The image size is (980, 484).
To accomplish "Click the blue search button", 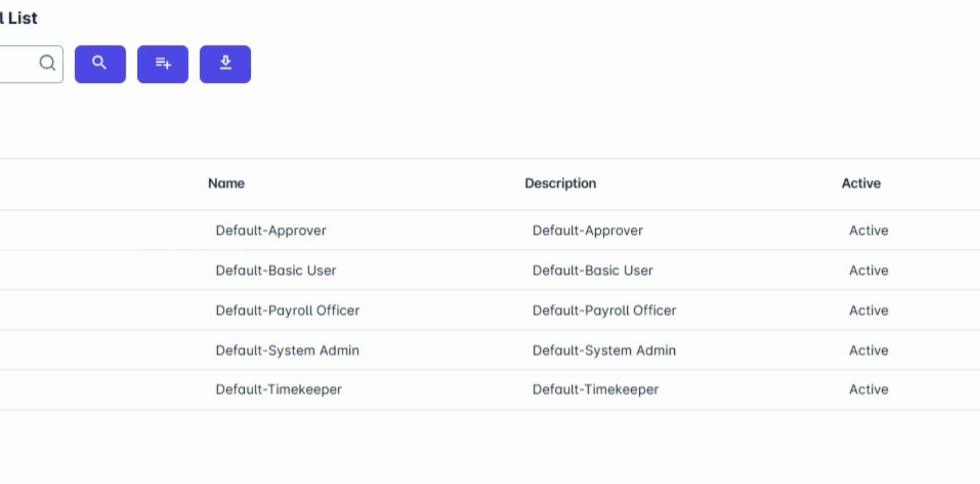I will (100, 64).
